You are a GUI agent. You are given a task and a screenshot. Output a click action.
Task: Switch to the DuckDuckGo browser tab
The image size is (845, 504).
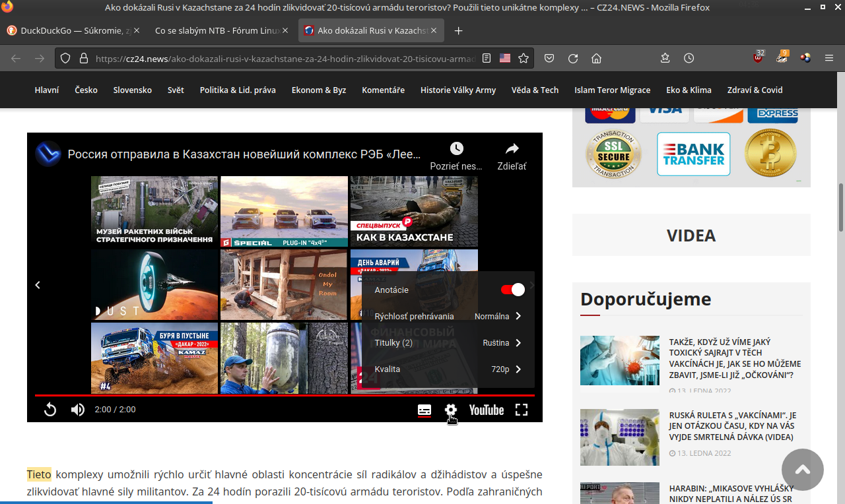pyautogui.click(x=72, y=30)
